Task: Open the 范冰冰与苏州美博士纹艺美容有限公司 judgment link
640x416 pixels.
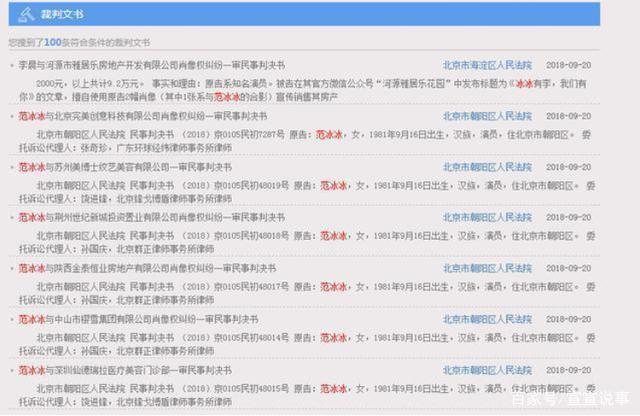Action: (125, 167)
